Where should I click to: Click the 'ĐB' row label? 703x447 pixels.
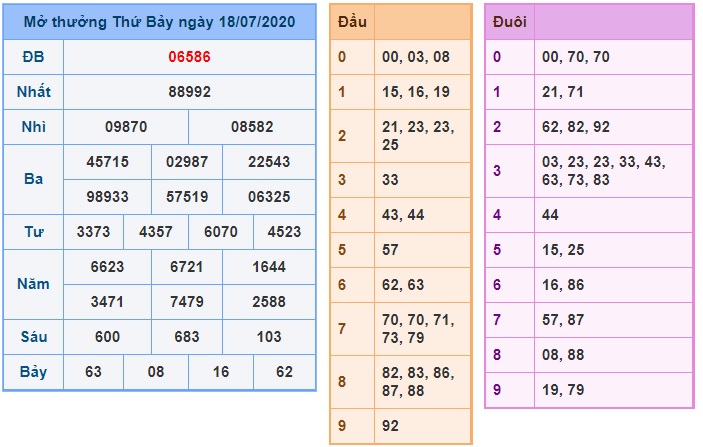pos(33,57)
